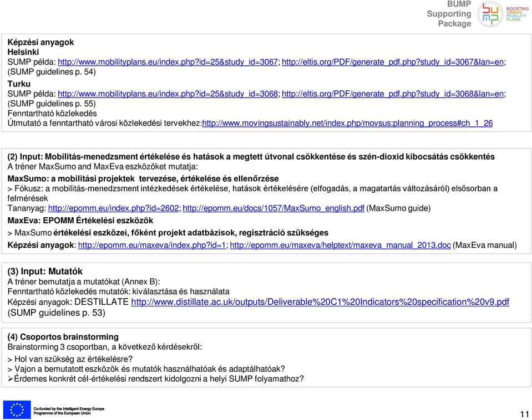Click the 'Képzési anyagok' heading at the top
The image size is (532, 420).
click(40, 42)
